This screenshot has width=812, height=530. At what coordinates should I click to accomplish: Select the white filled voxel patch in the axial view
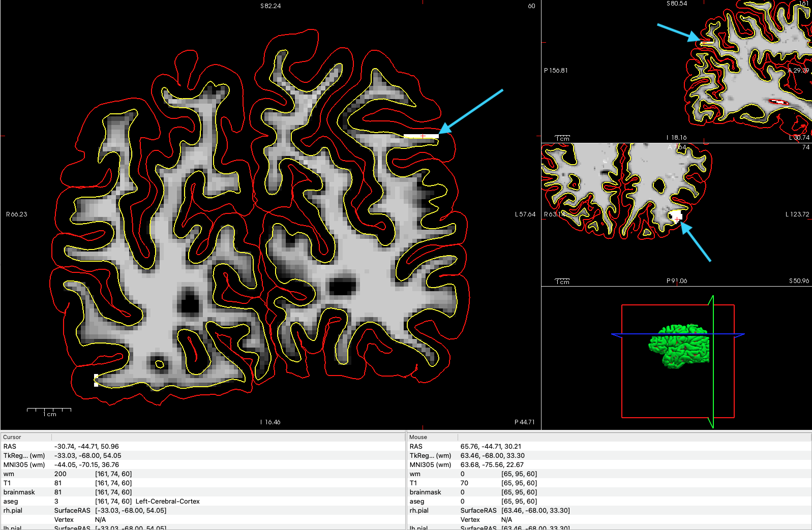click(675, 216)
